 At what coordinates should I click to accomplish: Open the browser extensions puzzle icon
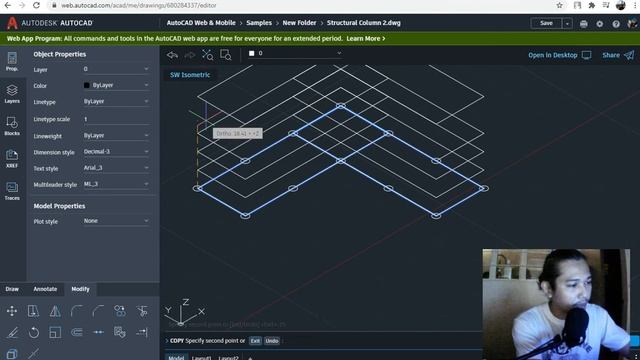(x=591, y=6)
